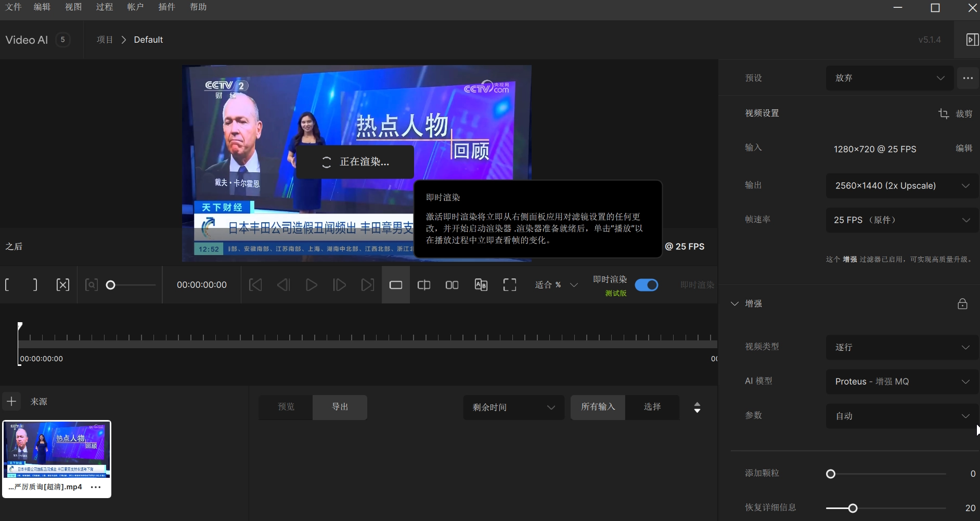The height and width of the screenshot is (521, 980).
Task: Open the output resolution dropdown 2560×1440
Action: [902, 186]
